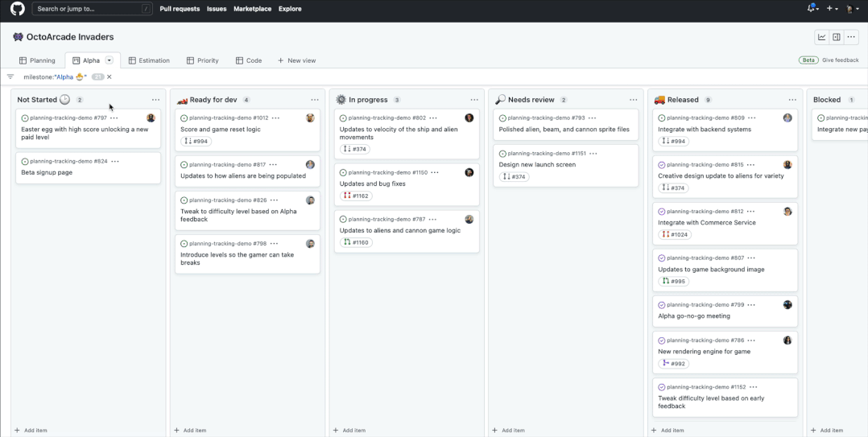
Task: Open In progress column menu
Action: pyautogui.click(x=474, y=100)
